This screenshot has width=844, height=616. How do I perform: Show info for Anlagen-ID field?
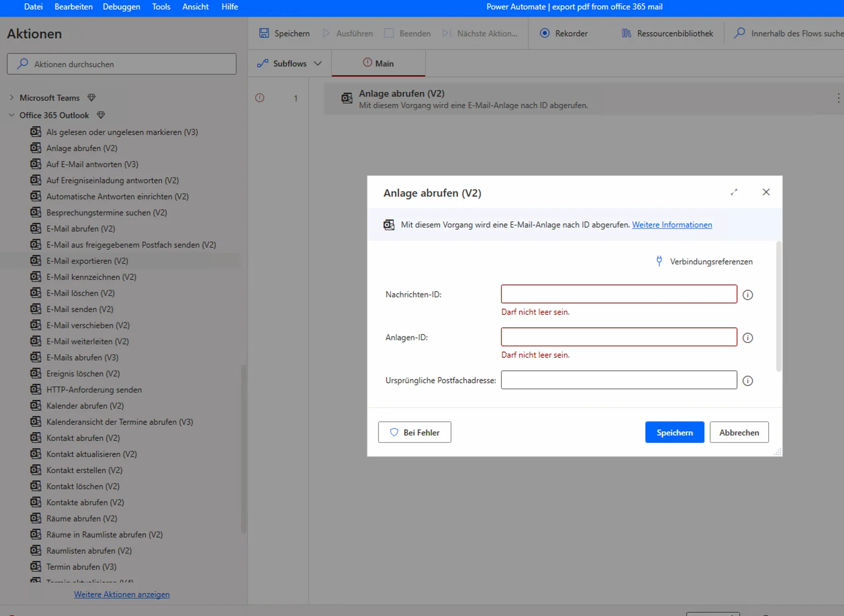pyautogui.click(x=748, y=338)
